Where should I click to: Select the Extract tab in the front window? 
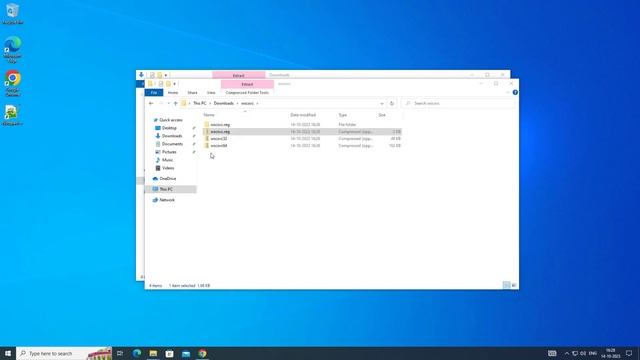247,84
